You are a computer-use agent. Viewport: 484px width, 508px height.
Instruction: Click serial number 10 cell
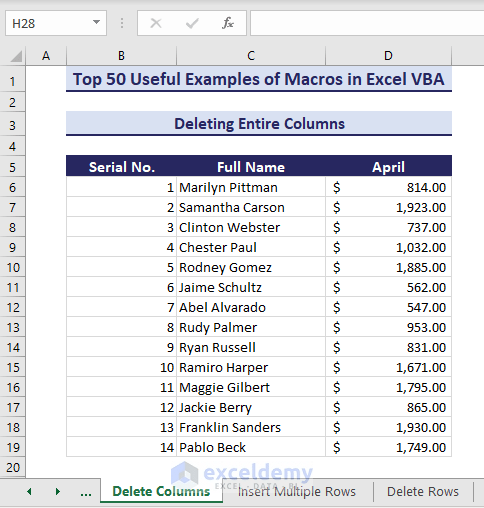(121, 367)
